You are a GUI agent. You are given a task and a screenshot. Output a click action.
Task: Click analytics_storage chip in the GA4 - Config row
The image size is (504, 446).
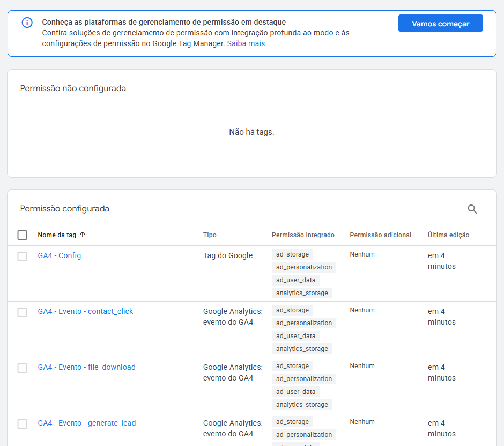click(302, 293)
